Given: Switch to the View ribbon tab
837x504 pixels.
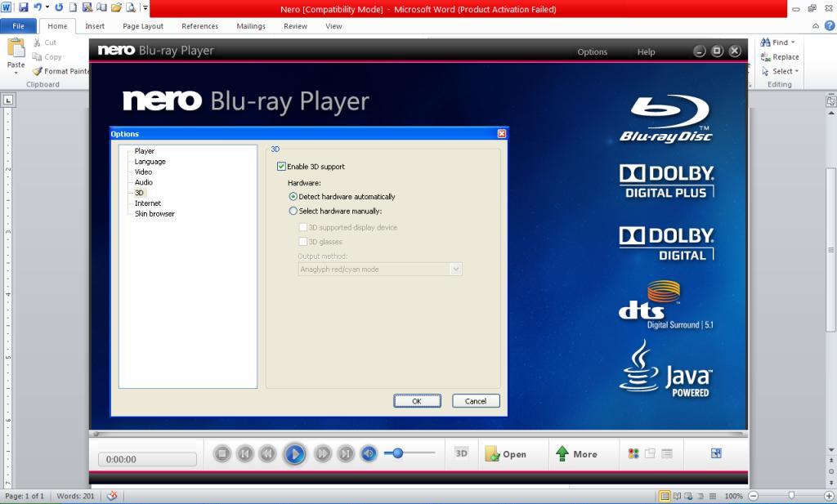Looking at the screenshot, I should pos(333,26).
